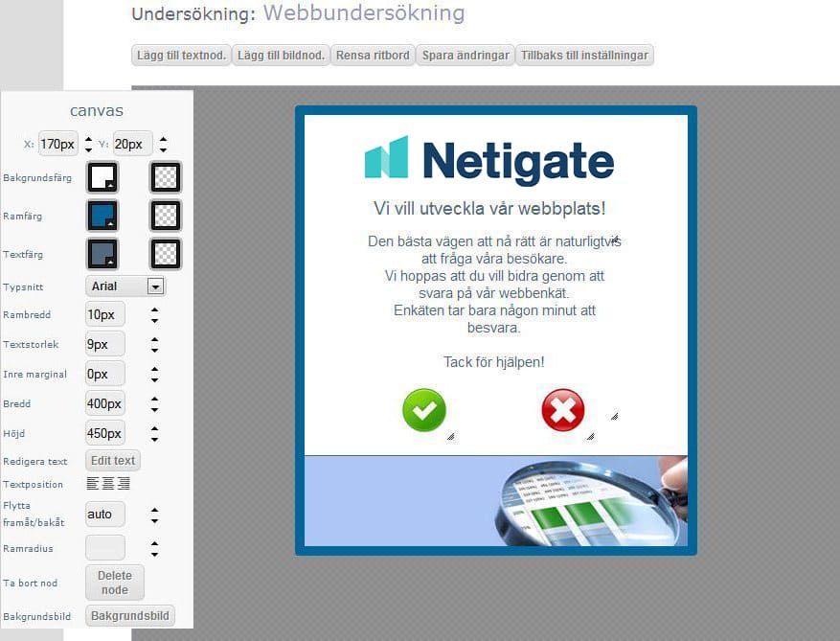Open the blue Ramfärg color picker
Viewport: 840px width, 641px height.
coord(102,216)
